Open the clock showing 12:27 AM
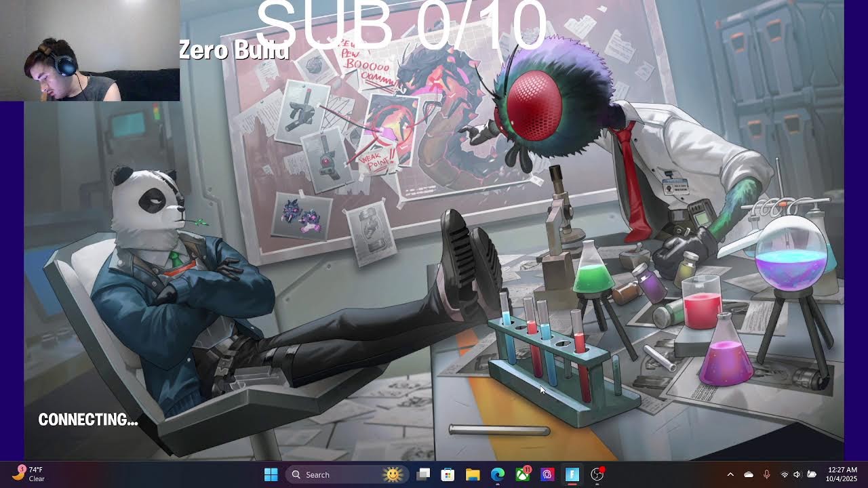The height and width of the screenshot is (488, 868). point(842,474)
